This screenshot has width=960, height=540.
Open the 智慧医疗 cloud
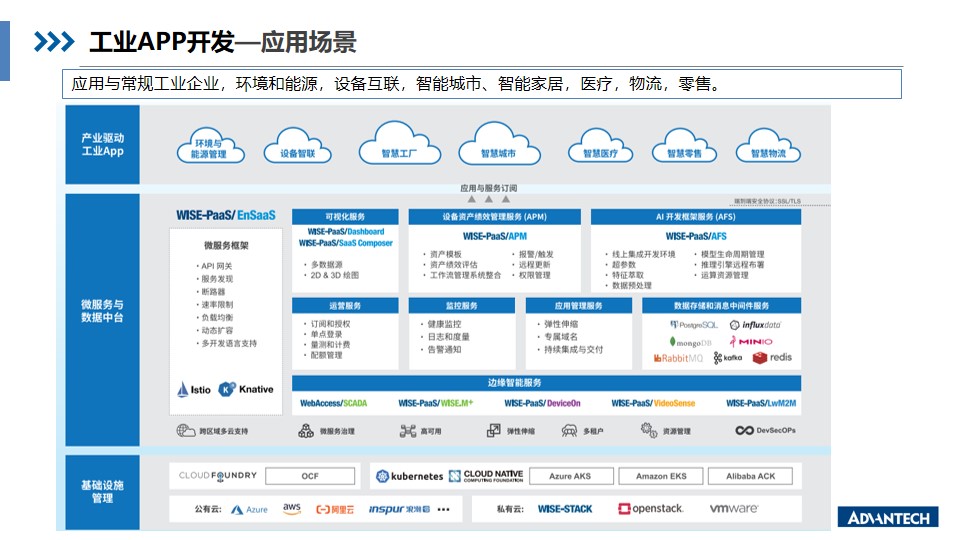click(x=600, y=146)
